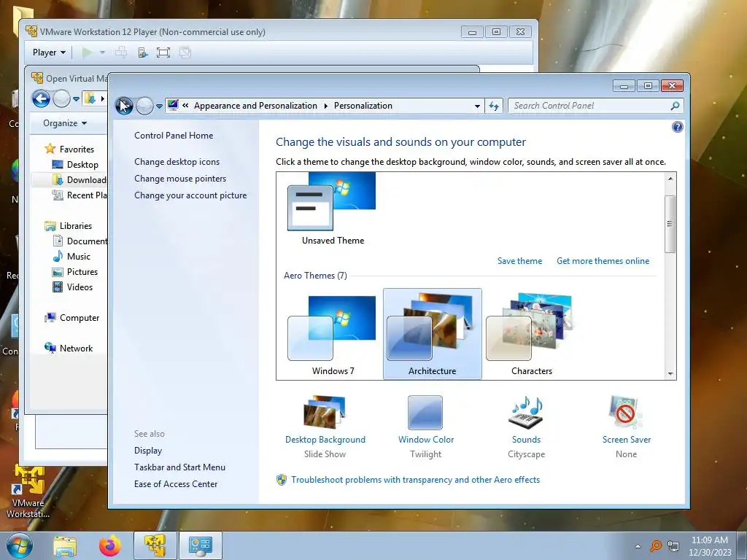Go back in Open Virtual Machine dialog

coord(41,98)
